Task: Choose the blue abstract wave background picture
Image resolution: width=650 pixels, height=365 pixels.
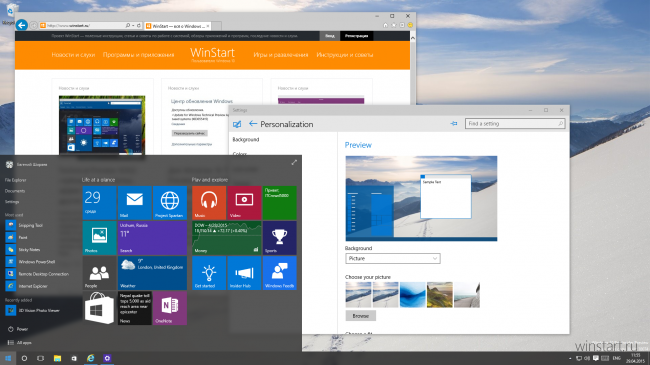Action: (x=412, y=294)
